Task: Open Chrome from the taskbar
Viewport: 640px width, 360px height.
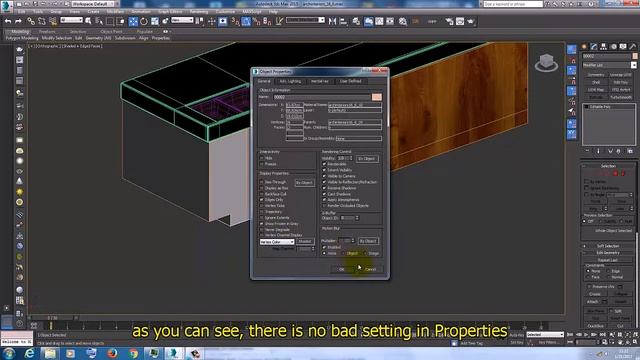Action: tap(133, 353)
